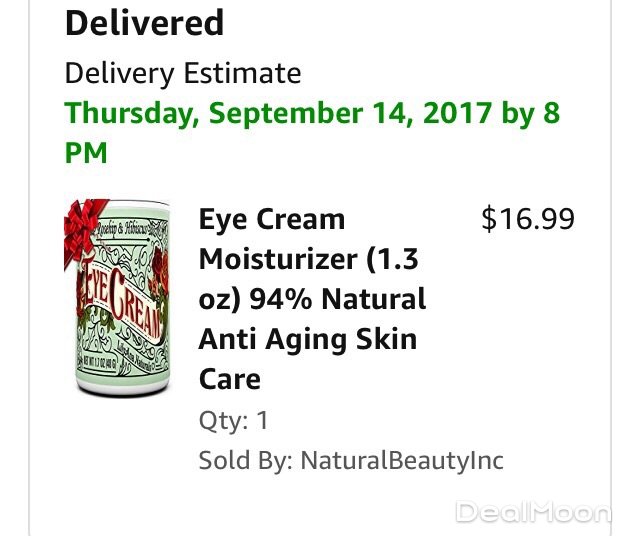This screenshot has width=626, height=536.
Task: Click the red gift bow on product image
Action: click(83, 233)
